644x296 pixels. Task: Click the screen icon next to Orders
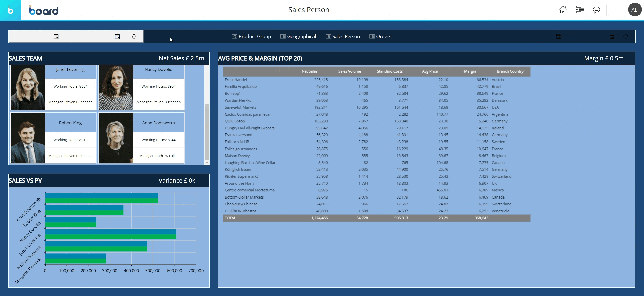click(x=372, y=37)
